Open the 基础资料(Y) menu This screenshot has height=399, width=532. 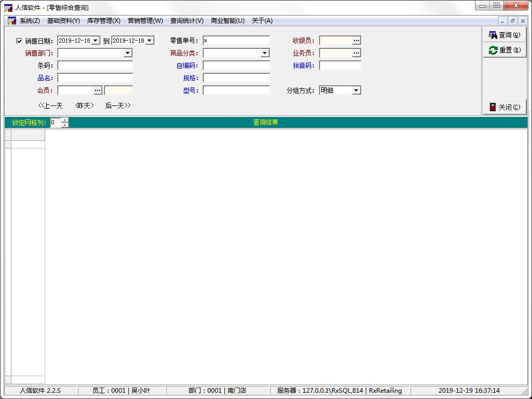point(63,21)
